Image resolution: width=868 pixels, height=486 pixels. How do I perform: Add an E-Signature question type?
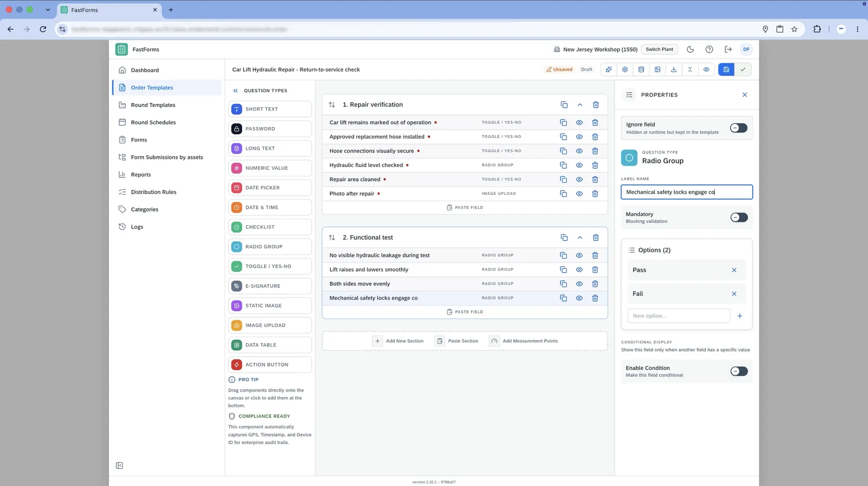coord(270,286)
